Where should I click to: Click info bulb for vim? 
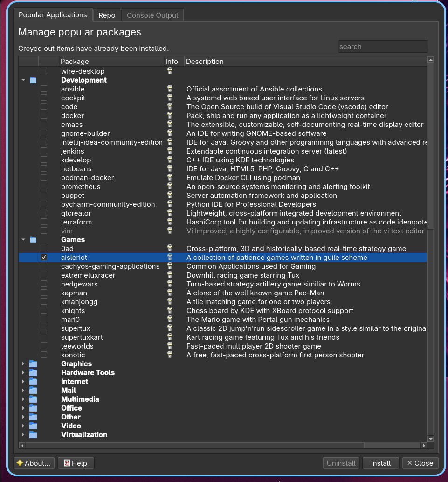click(170, 231)
